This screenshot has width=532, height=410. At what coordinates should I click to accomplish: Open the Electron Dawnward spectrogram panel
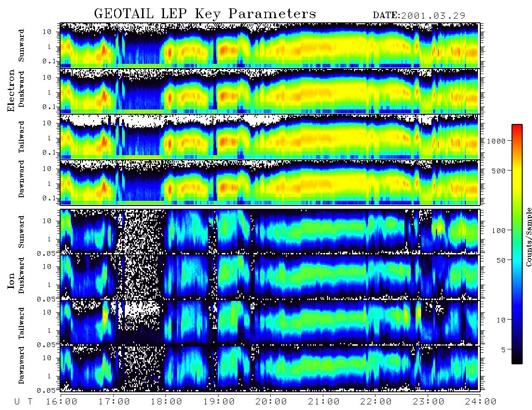(x=269, y=182)
